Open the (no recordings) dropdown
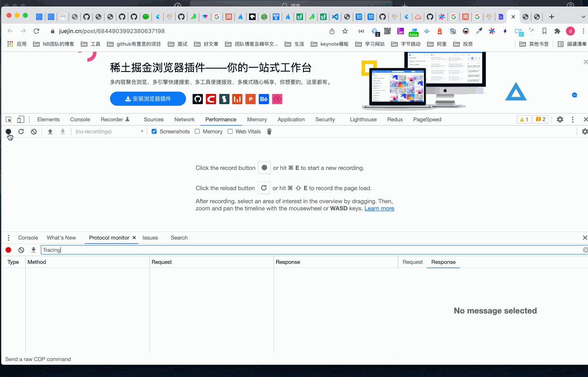 point(109,132)
